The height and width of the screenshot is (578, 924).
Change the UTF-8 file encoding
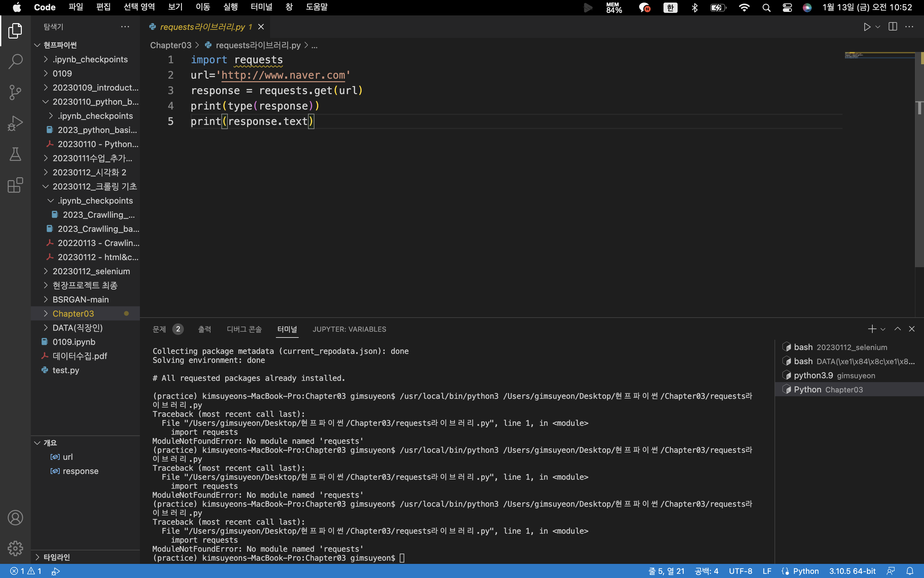pos(740,571)
